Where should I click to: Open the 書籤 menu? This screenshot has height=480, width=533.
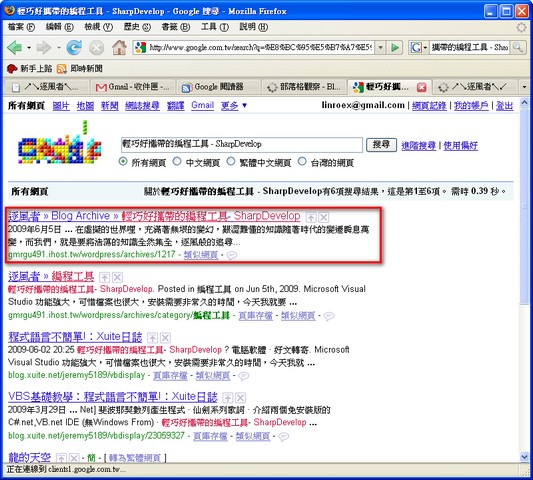click(x=176, y=27)
